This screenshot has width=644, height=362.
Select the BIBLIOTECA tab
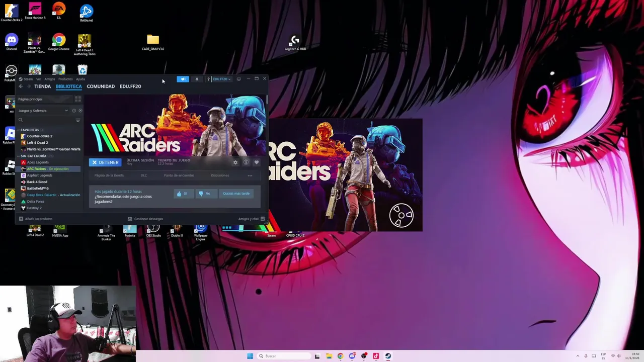(69, 86)
